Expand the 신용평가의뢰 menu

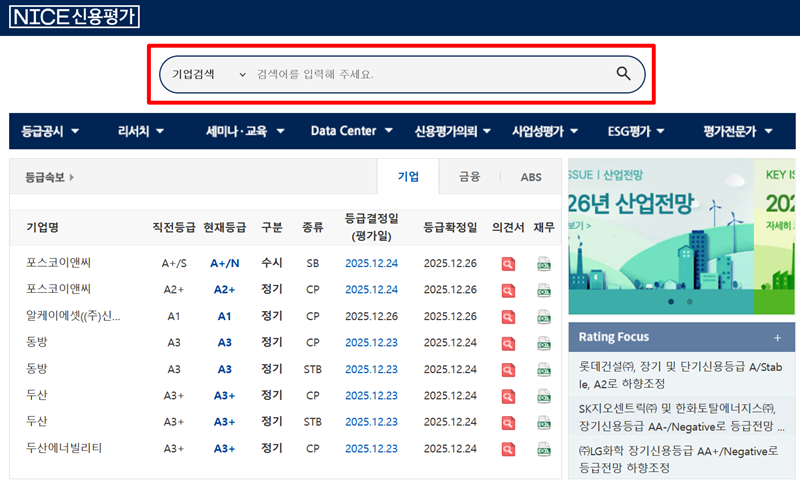(x=453, y=131)
